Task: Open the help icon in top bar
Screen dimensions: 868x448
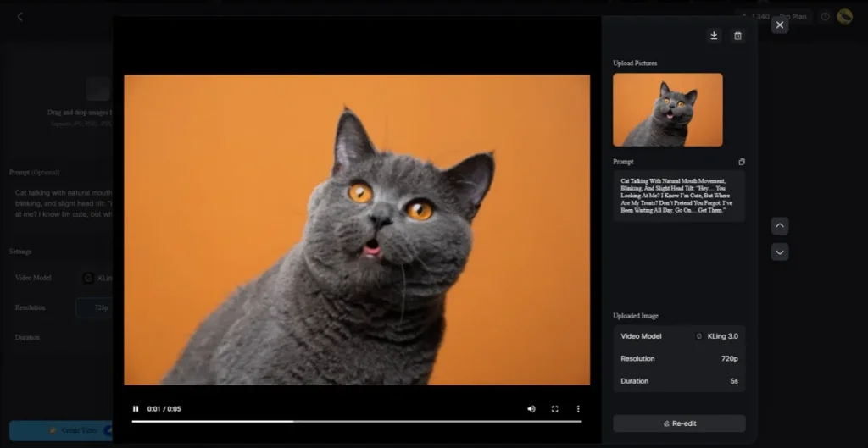Action: tap(826, 17)
